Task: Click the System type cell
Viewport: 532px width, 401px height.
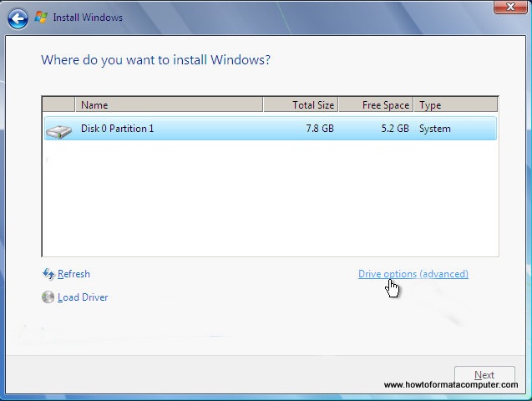Action: (435, 129)
